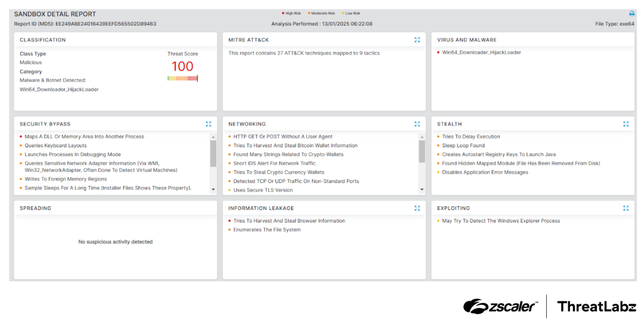Click the 27 ATT&CK techniques summary text
Screen dimensions: 644x328
304,53
